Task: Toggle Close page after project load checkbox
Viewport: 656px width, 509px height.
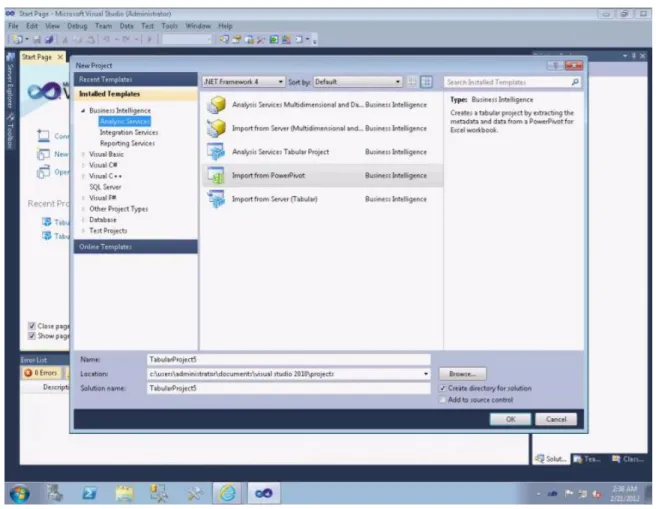Action: [x=32, y=326]
